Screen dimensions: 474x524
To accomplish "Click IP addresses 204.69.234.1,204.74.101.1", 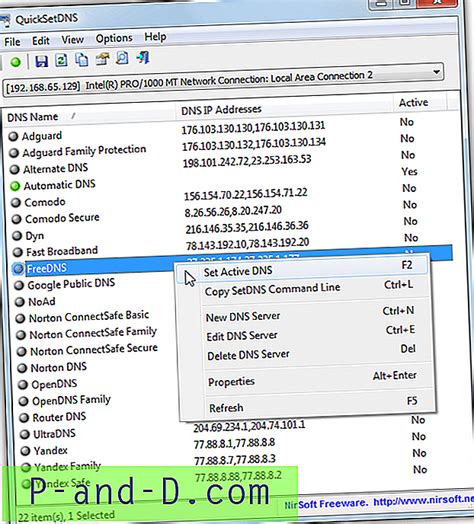I will [249, 426].
